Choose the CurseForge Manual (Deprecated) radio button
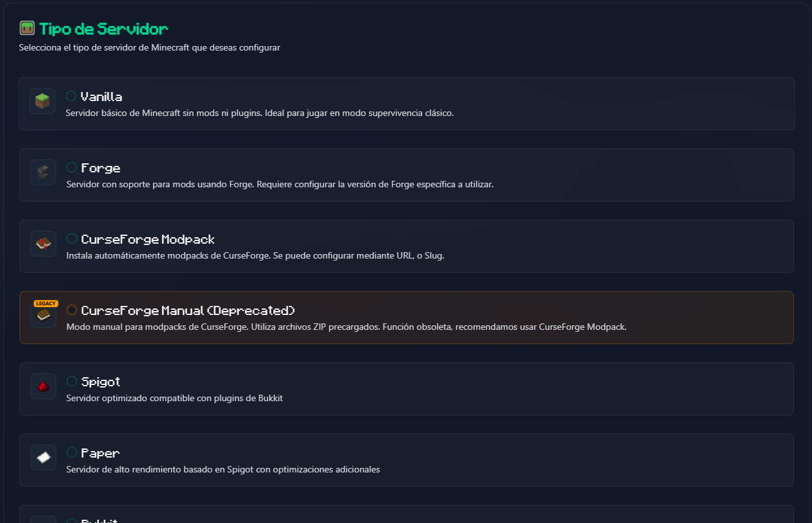Screen dimensions: 812x523 pos(72,310)
